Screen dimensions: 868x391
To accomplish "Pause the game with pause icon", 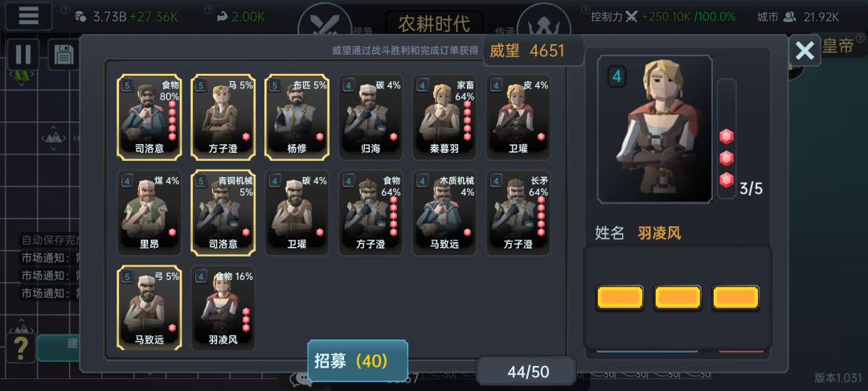I will pos(23,54).
